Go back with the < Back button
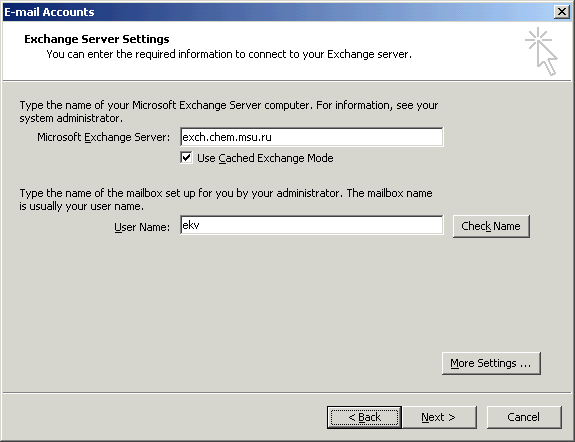This screenshot has height=442, width=575. point(364,417)
